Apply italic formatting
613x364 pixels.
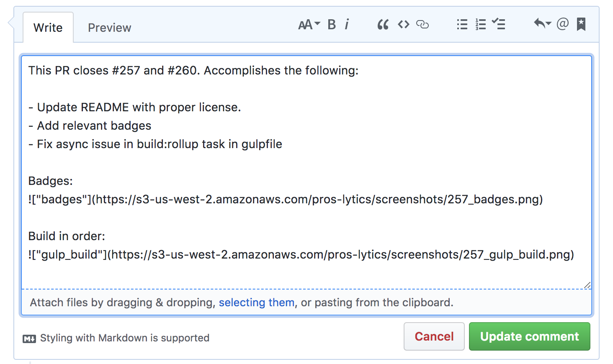click(347, 25)
